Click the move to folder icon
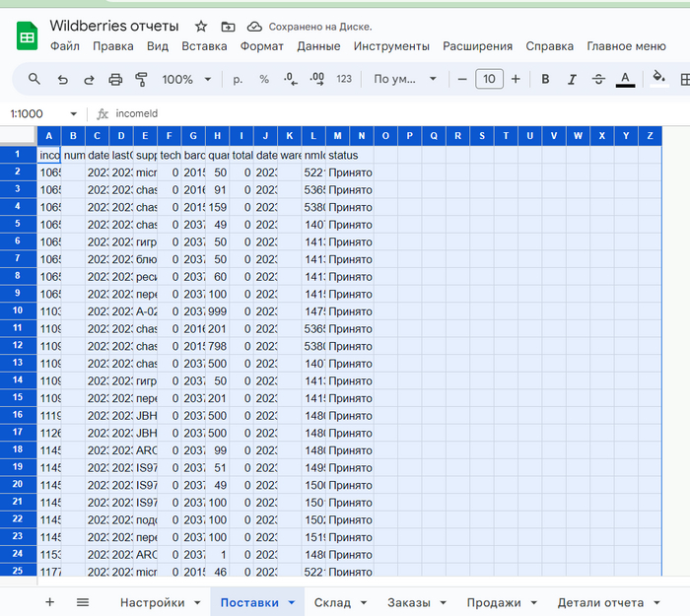 click(x=229, y=27)
